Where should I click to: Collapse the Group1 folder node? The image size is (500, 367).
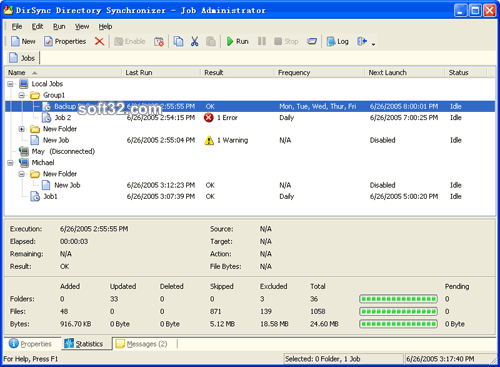pos(22,95)
